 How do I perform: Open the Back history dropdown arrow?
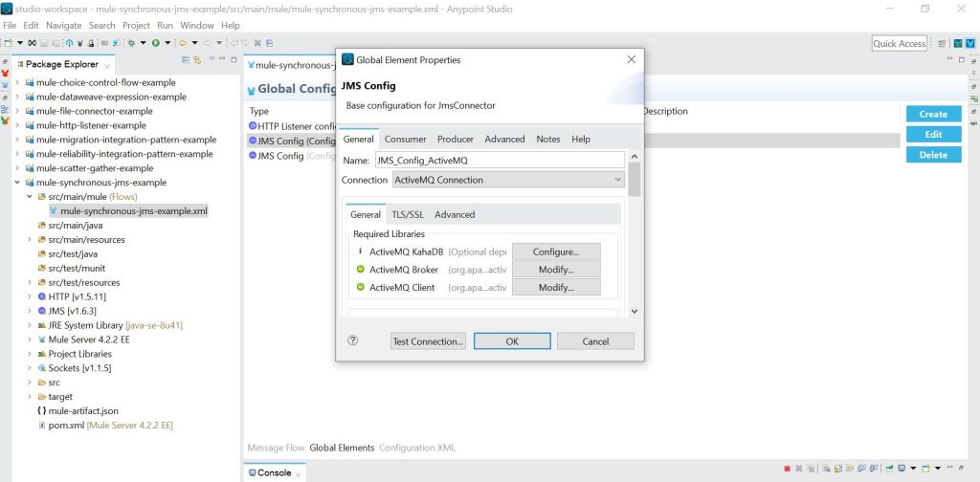pyautogui.click(x=195, y=43)
